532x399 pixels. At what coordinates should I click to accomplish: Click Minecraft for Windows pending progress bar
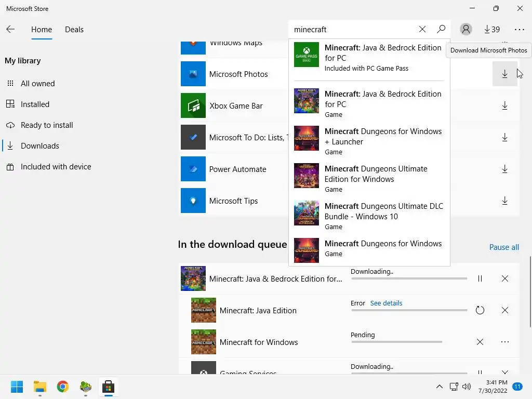(x=396, y=342)
